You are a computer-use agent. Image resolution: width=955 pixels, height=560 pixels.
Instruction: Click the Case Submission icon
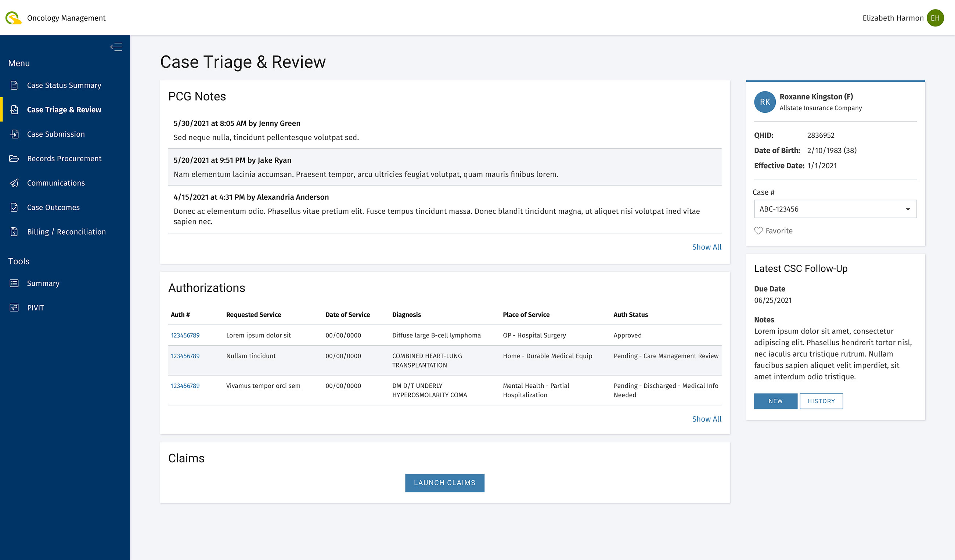[14, 134]
